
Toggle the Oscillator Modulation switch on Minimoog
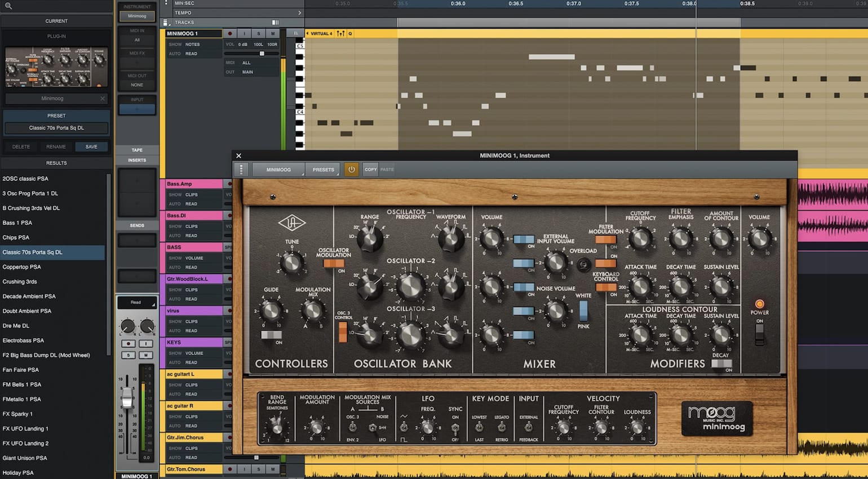pyautogui.click(x=334, y=263)
